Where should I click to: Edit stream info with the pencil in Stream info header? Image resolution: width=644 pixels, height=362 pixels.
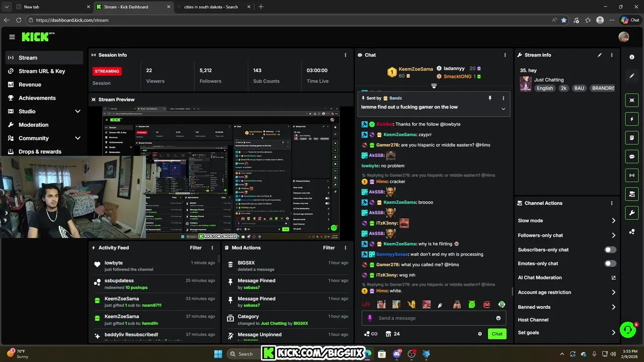[x=600, y=55]
